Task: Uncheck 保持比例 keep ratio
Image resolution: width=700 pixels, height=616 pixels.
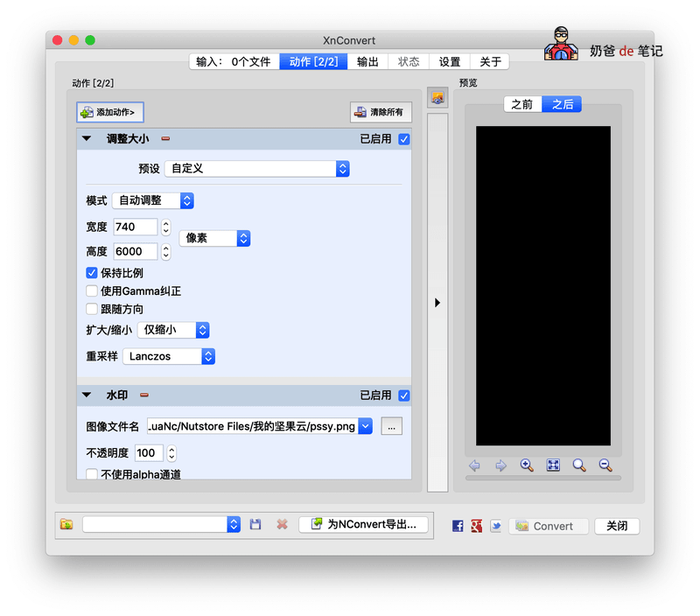Action: coord(92,273)
